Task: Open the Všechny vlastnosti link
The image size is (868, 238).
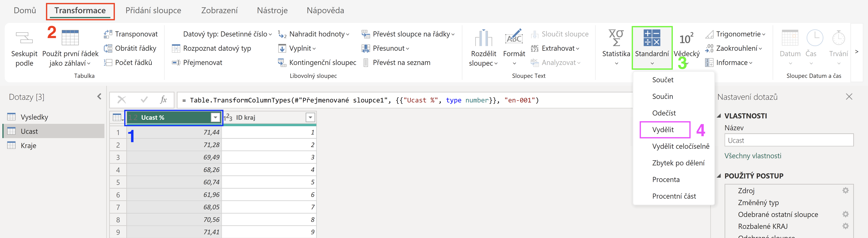Action: click(753, 156)
